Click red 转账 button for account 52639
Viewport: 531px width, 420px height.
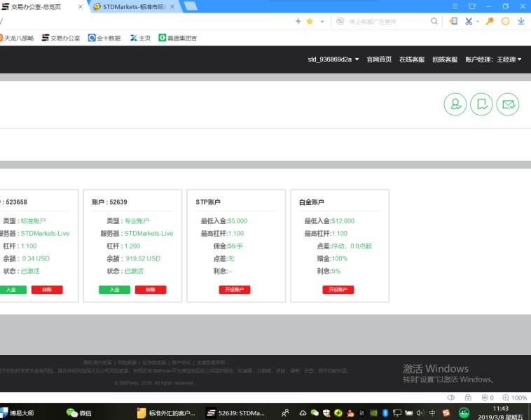[x=151, y=290]
